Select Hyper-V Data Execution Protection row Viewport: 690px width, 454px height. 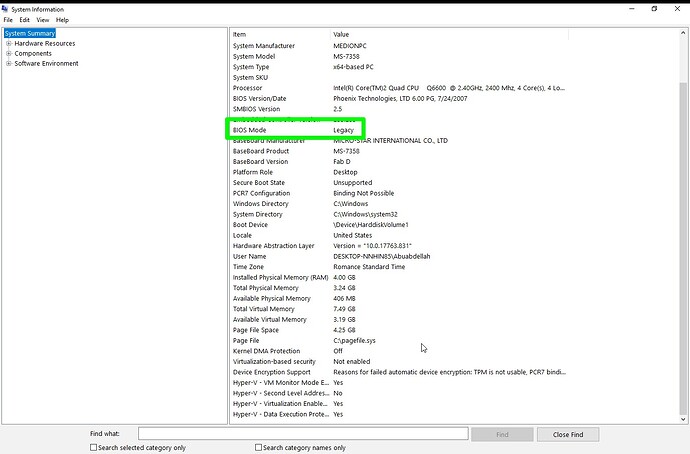tap(400, 414)
